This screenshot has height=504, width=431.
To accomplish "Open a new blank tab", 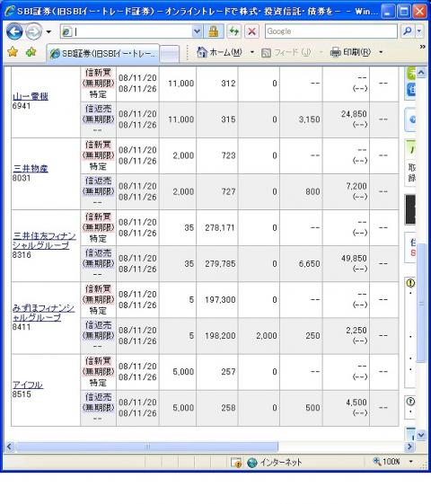I will pos(169,54).
